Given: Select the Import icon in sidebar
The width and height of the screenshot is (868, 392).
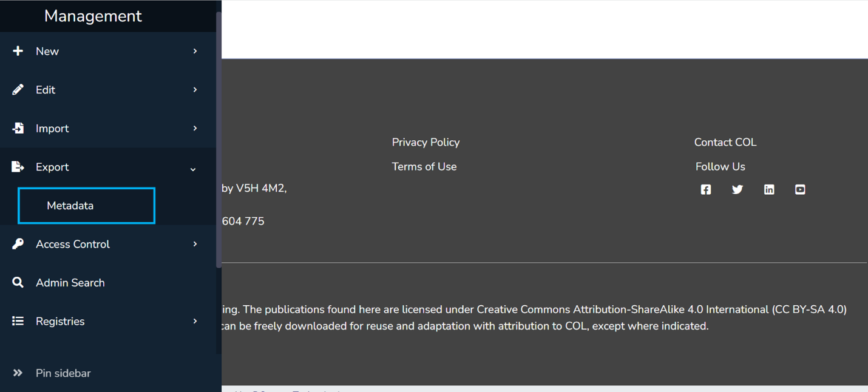Looking at the screenshot, I should [18, 128].
